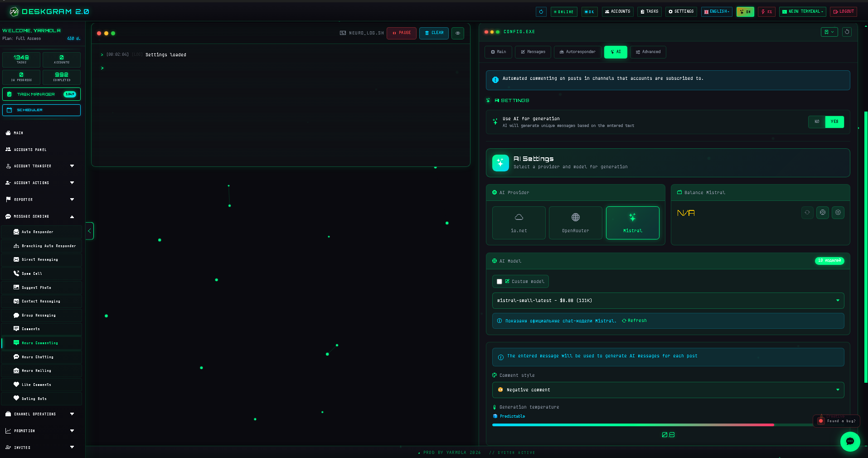Open Dating Bots in the sidebar

point(41,399)
